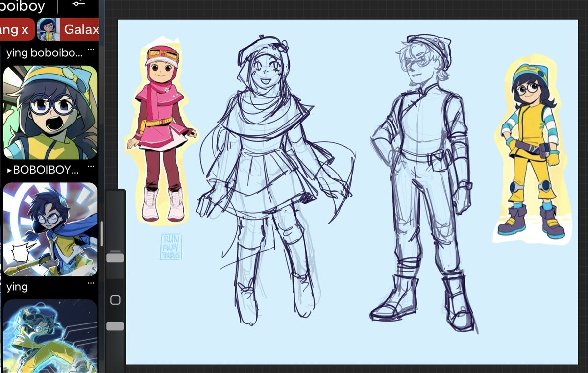Tap Procreate square modify button in sidebar

[115, 300]
